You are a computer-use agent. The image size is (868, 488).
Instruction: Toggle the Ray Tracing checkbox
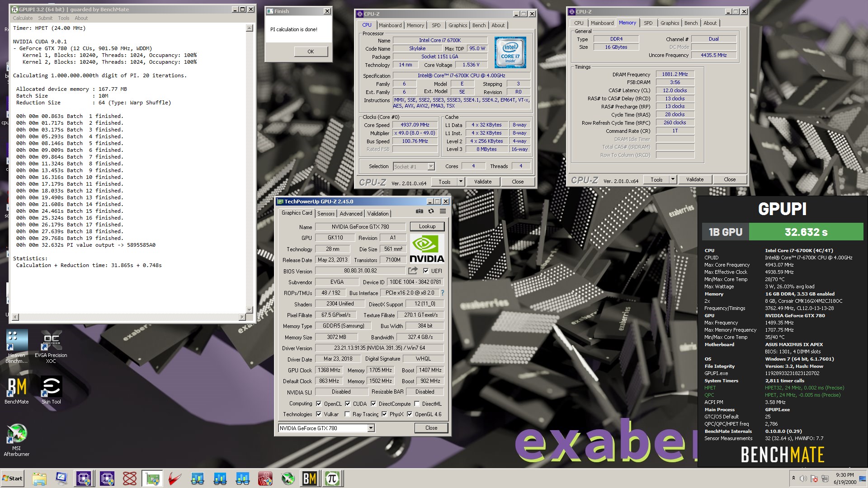click(347, 414)
